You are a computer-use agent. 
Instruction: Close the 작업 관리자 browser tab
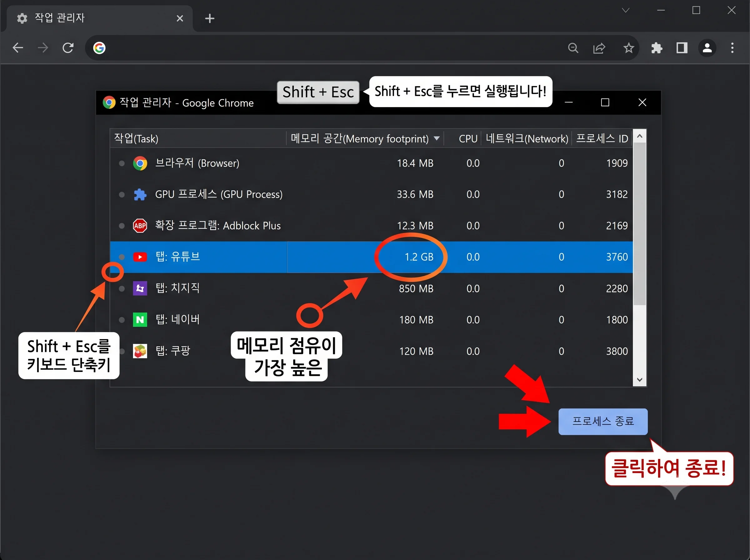(180, 18)
